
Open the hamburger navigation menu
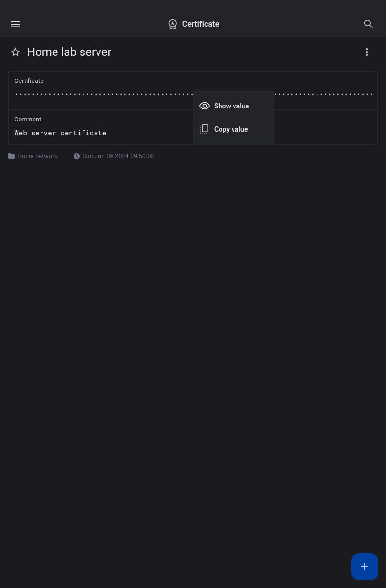tap(15, 24)
